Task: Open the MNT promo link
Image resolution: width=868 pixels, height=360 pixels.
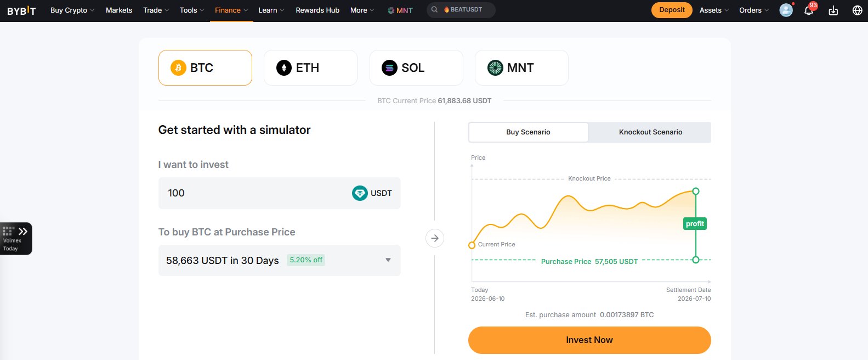Action: click(400, 10)
